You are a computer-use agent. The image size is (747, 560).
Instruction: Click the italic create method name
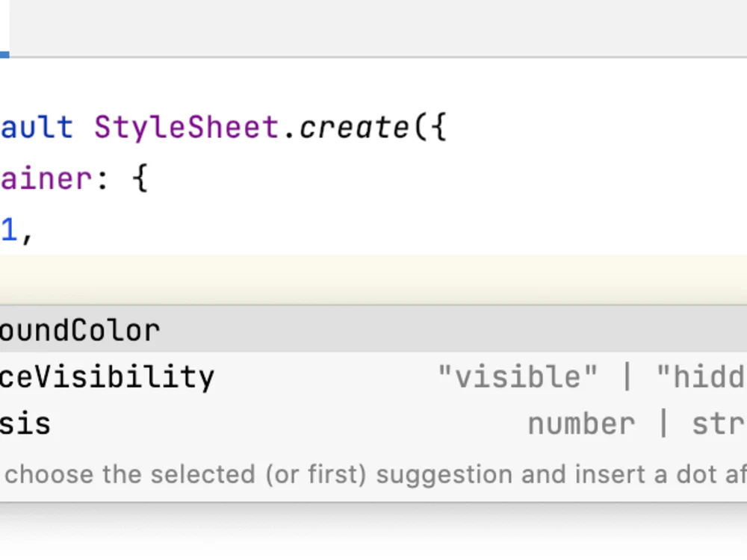point(354,128)
